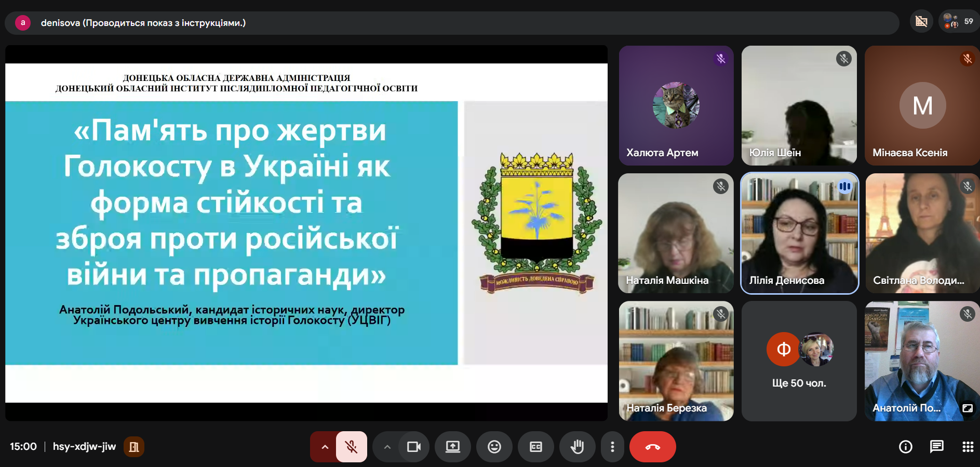Click picture-in-picture icon on Анатолій tile
Viewport: 980px width, 467px height.
(967, 408)
